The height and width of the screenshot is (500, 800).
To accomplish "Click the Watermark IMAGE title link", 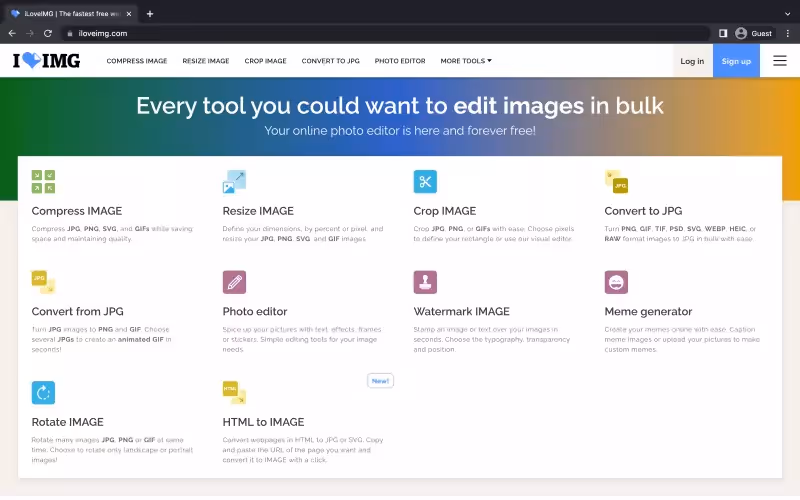I will (x=462, y=311).
